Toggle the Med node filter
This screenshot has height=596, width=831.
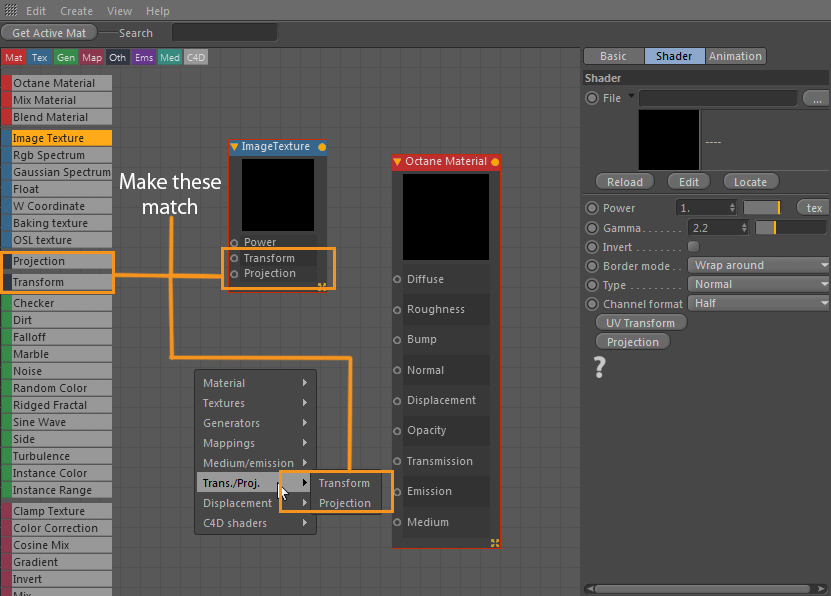coord(170,57)
